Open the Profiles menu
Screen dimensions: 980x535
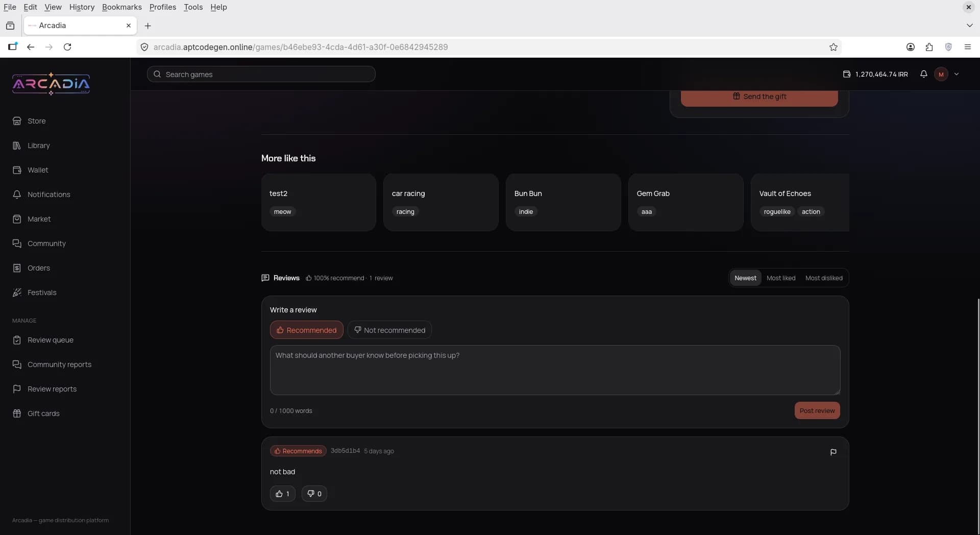pyautogui.click(x=163, y=7)
